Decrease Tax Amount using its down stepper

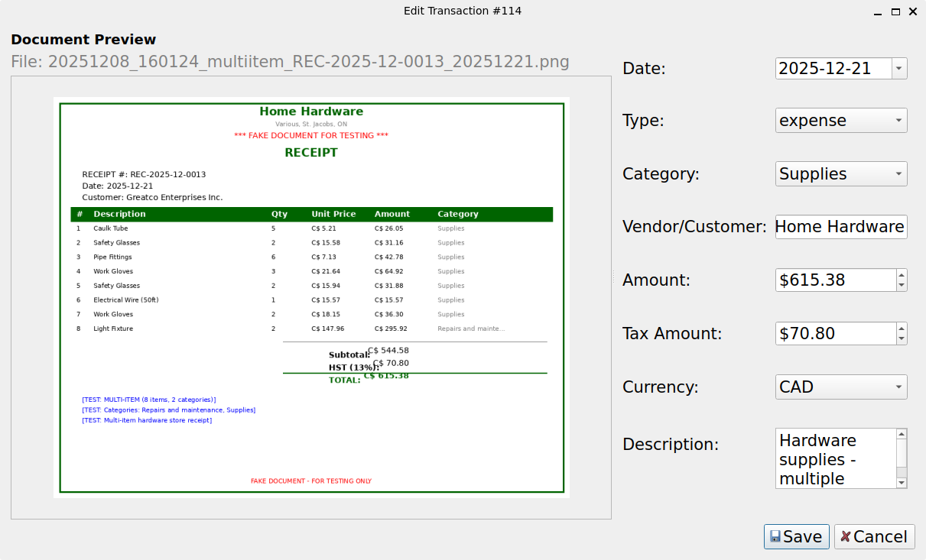coord(902,338)
